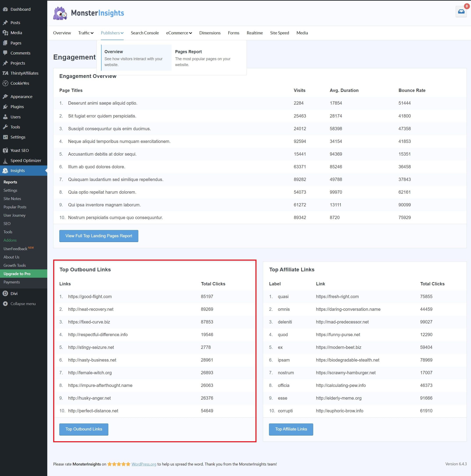Select the Realtime tab
471x476 pixels.
pyautogui.click(x=255, y=33)
